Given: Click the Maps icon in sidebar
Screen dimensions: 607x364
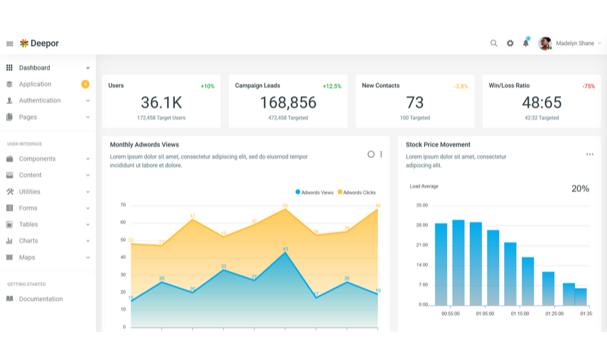Looking at the screenshot, I should point(10,257).
